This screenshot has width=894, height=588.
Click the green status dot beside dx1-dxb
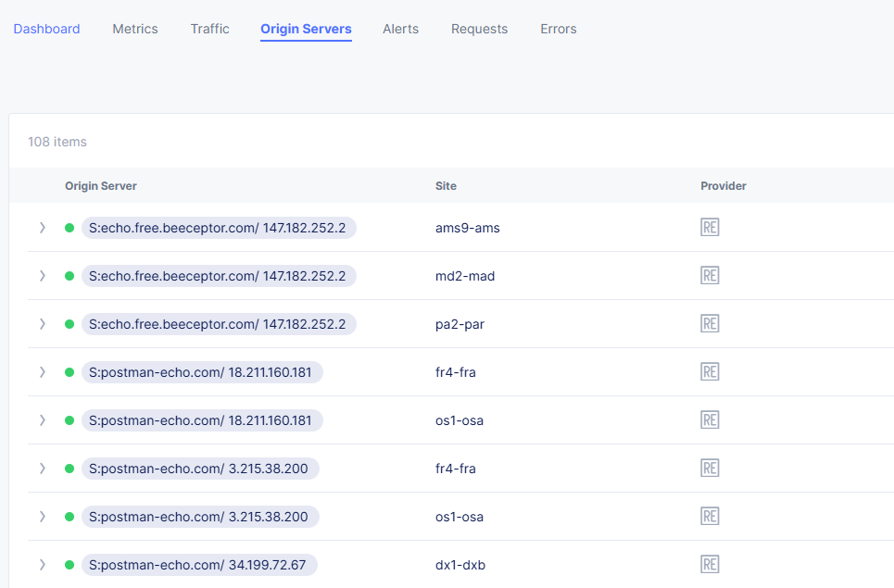[x=69, y=564]
